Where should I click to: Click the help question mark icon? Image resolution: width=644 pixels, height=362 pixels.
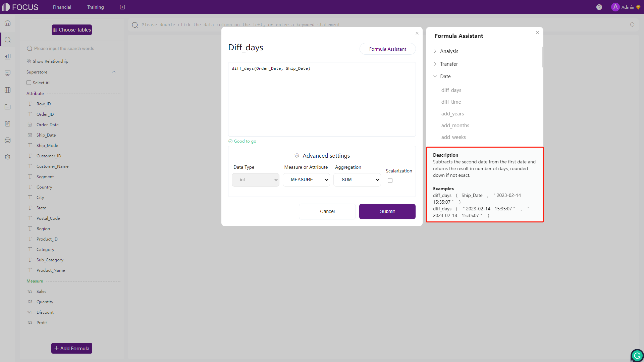(599, 7)
